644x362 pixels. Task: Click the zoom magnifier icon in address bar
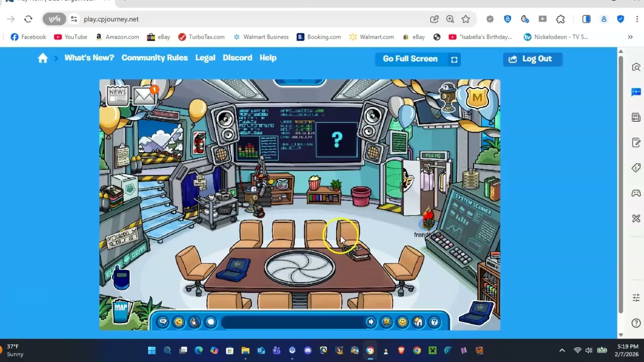pos(450,19)
